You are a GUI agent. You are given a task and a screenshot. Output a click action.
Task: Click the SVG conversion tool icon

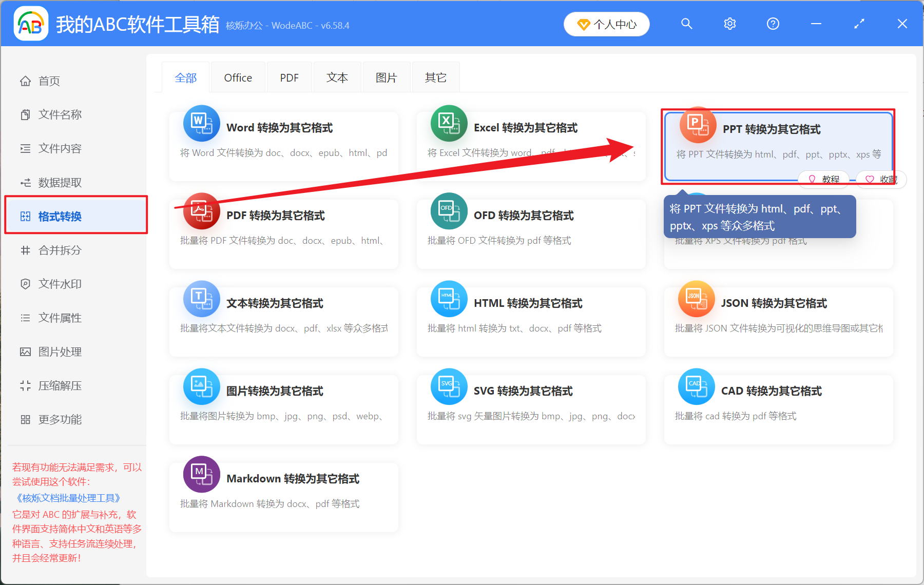(449, 386)
